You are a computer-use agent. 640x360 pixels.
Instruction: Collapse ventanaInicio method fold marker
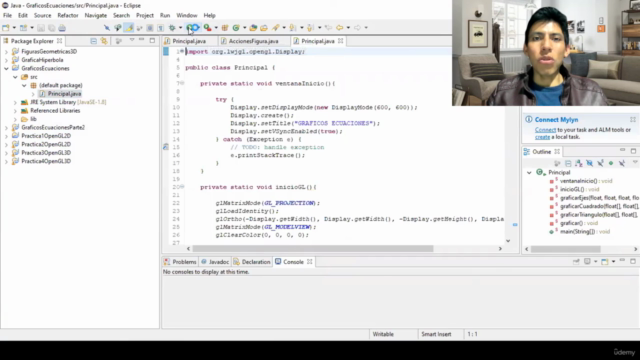click(x=182, y=83)
